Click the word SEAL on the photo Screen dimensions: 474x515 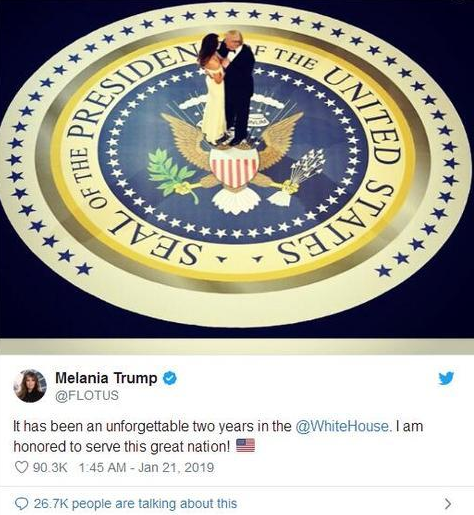(x=154, y=235)
